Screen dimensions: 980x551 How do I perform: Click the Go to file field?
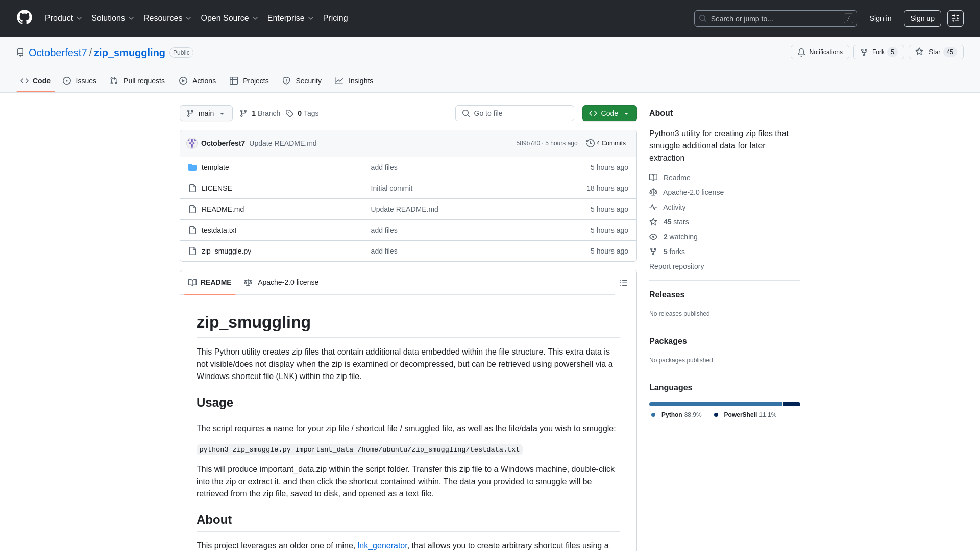(514, 113)
